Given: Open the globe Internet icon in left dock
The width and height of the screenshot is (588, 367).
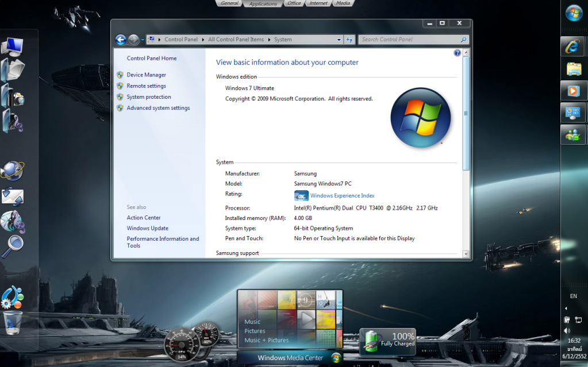Looking at the screenshot, I should click(x=13, y=171).
